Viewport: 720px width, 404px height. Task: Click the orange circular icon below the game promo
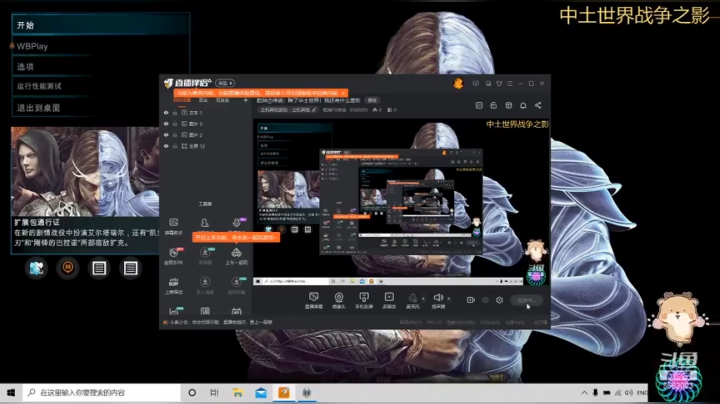(68, 268)
